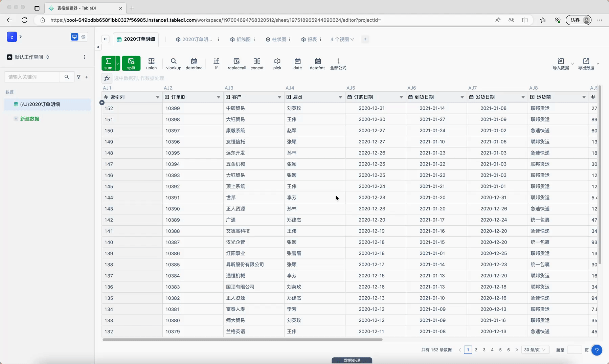
Task: Open workspace three-dot menu
Action: [x=85, y=57]
